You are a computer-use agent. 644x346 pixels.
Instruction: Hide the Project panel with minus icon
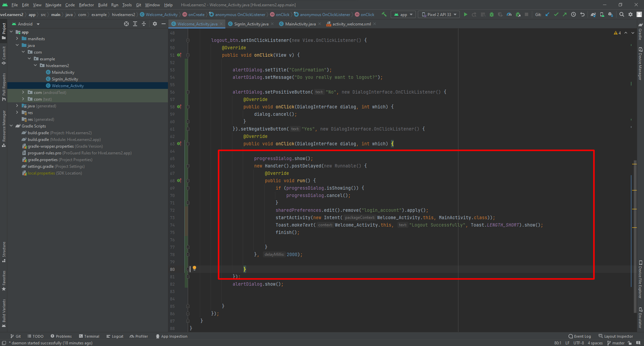point(163,24)
